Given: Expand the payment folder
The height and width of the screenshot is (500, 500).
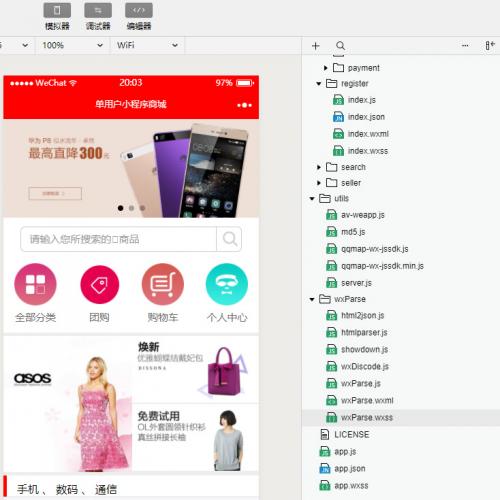Looking at the screenshot, I should 326,68.
